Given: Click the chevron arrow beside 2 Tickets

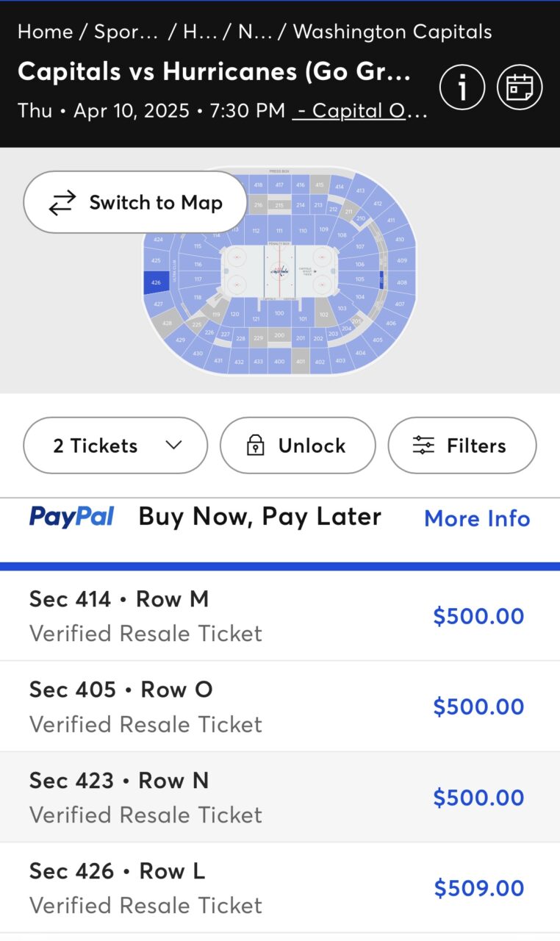Looking at the screenshot, I should [x=173, y=445].
